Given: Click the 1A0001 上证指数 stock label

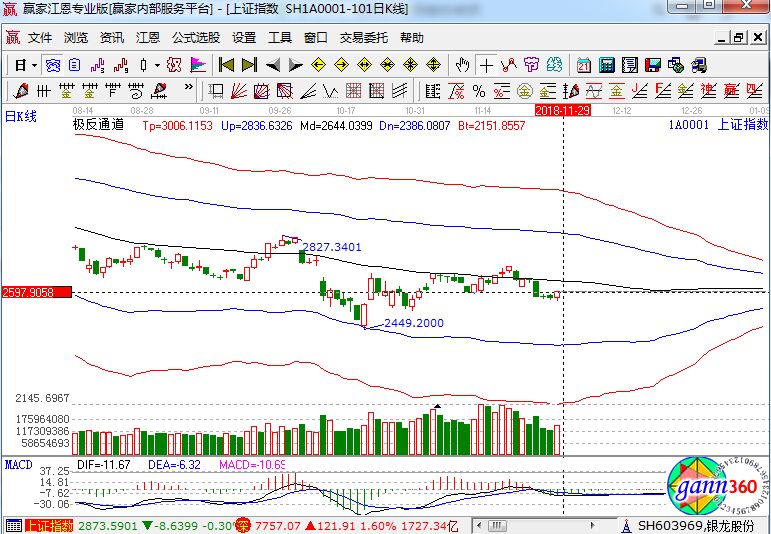Looking at the screenshot, I should click(717, 125).
